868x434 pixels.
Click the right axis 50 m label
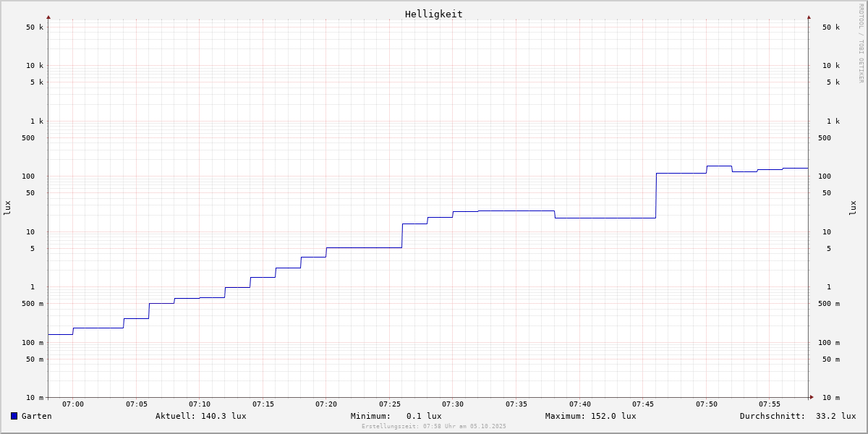coord(831,359)
